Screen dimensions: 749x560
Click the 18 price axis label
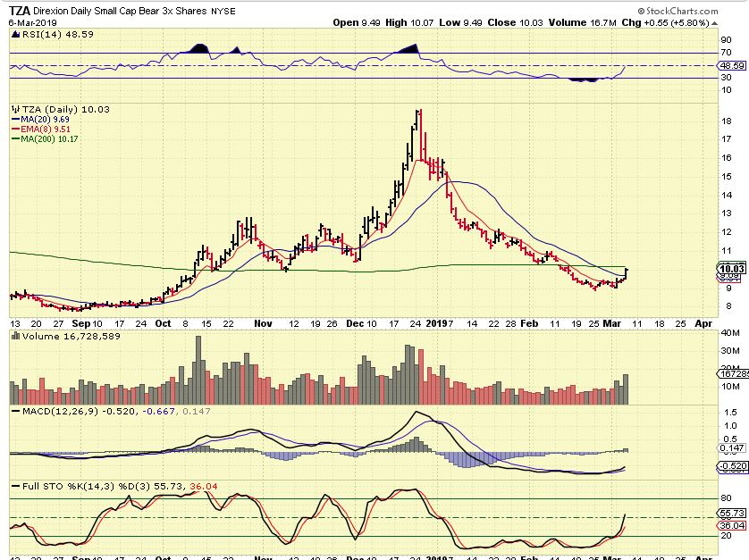pos(727,121)
